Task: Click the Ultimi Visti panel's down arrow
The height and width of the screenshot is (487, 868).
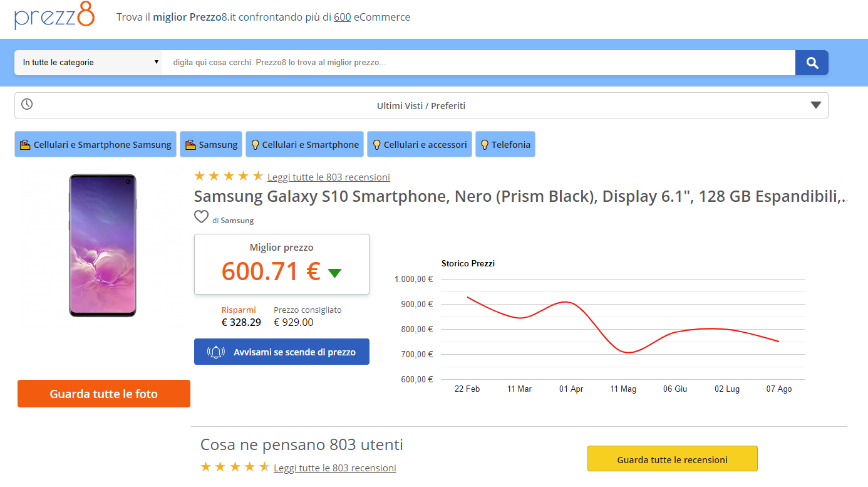Action: [815, 105]
